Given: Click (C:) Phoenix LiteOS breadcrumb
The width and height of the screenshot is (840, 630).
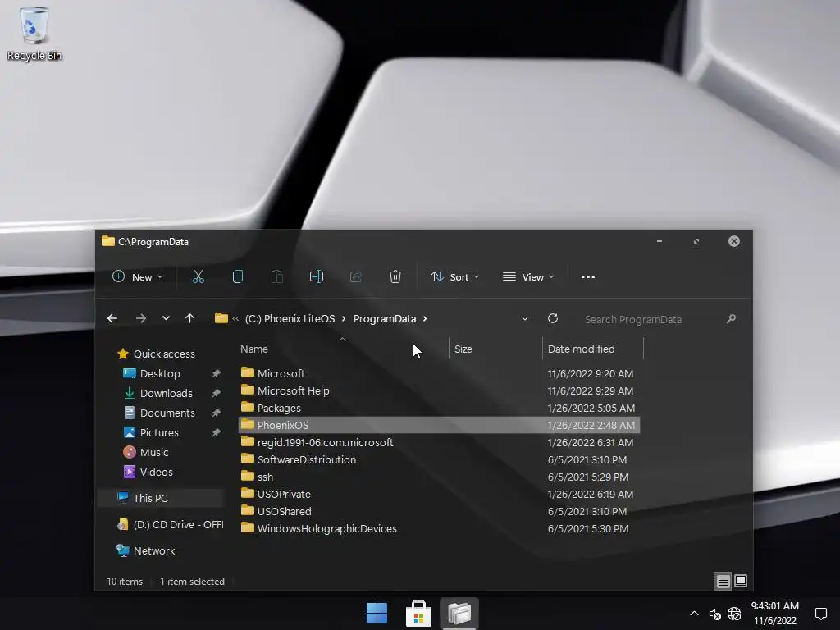Looking at the screenshot, I should point(290,319).
